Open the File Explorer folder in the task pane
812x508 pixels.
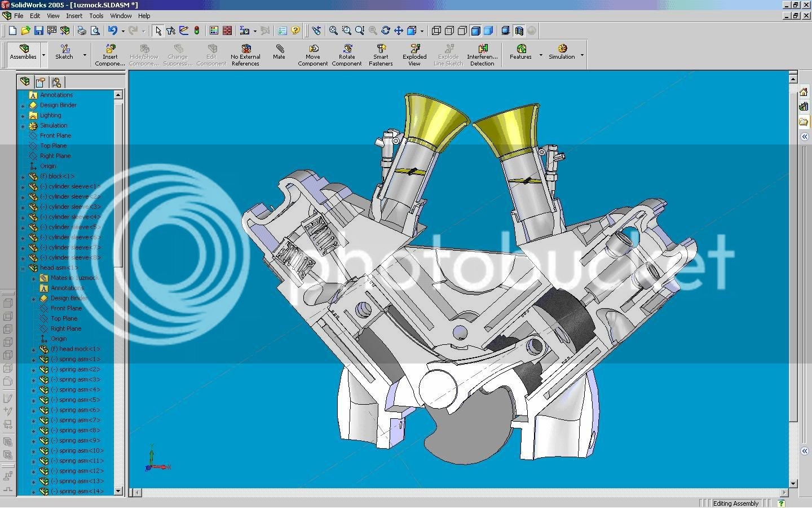pos(804,121)
